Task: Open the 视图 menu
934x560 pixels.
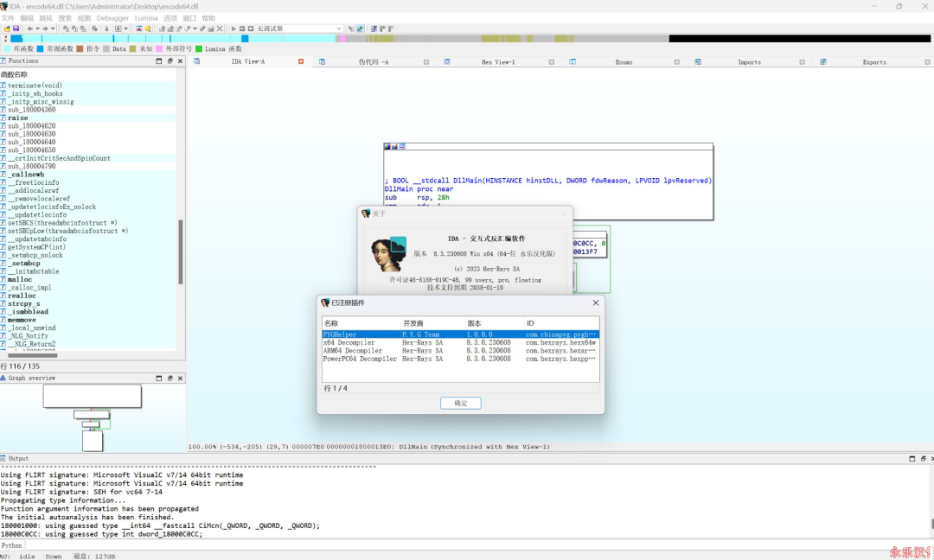Action: pyautogui.click(x=84, y=18)
